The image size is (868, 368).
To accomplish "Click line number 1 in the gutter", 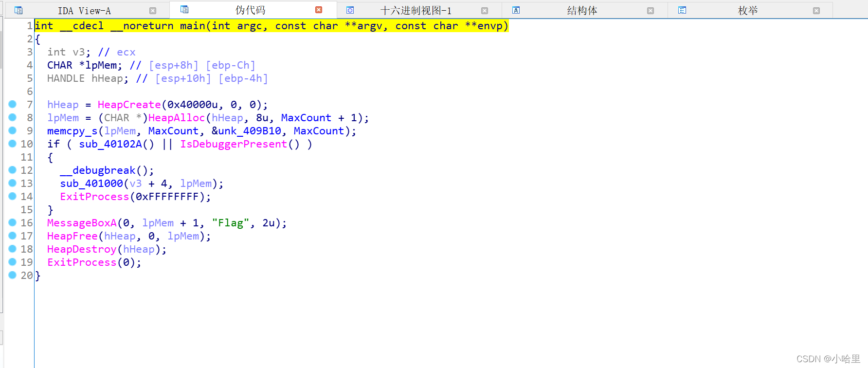I will point(30,26).
